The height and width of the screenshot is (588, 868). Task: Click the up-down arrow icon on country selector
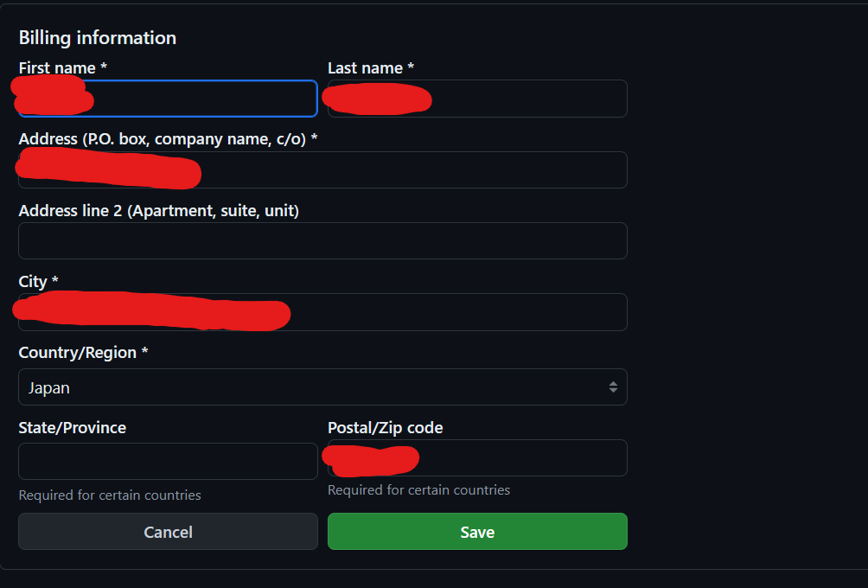613,387
